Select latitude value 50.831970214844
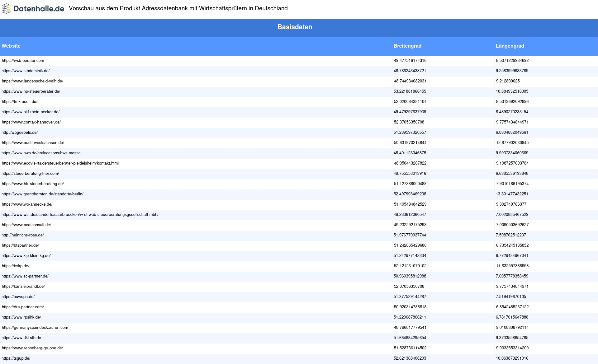Viewport: 598px width, 364px height. [x=410, y=143]
